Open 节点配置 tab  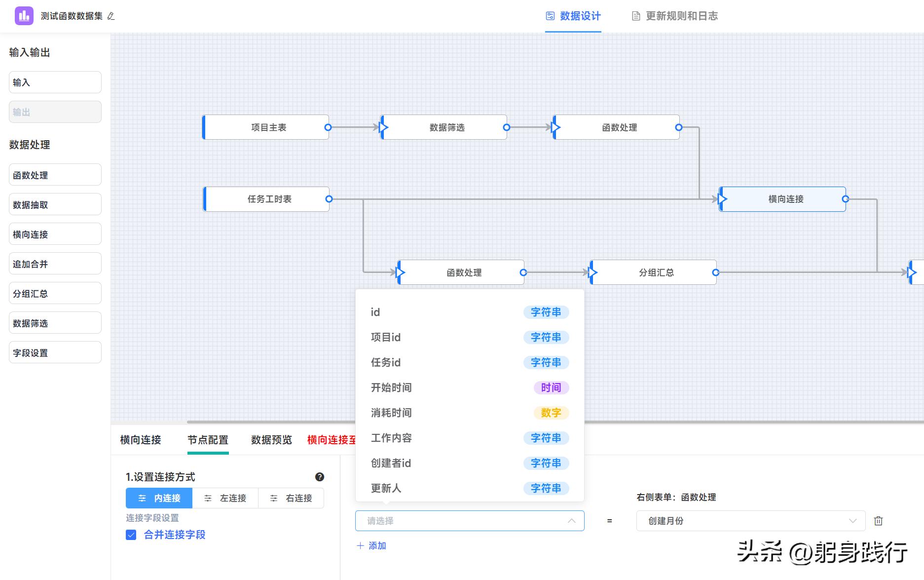coord(208,440)
